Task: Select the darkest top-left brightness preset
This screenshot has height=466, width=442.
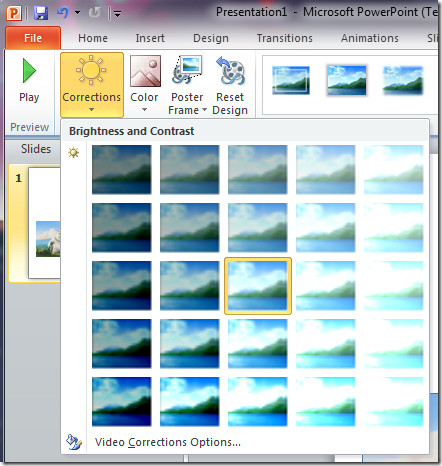Action: 122,169
